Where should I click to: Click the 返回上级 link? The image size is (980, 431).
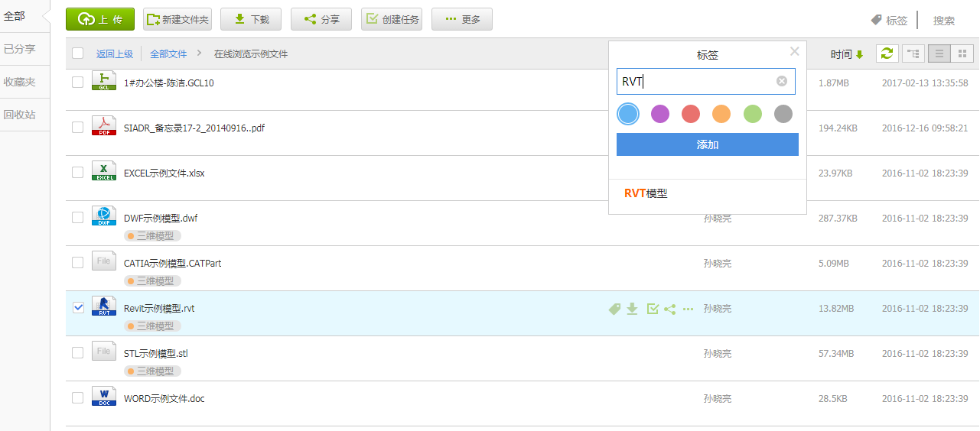115,54
